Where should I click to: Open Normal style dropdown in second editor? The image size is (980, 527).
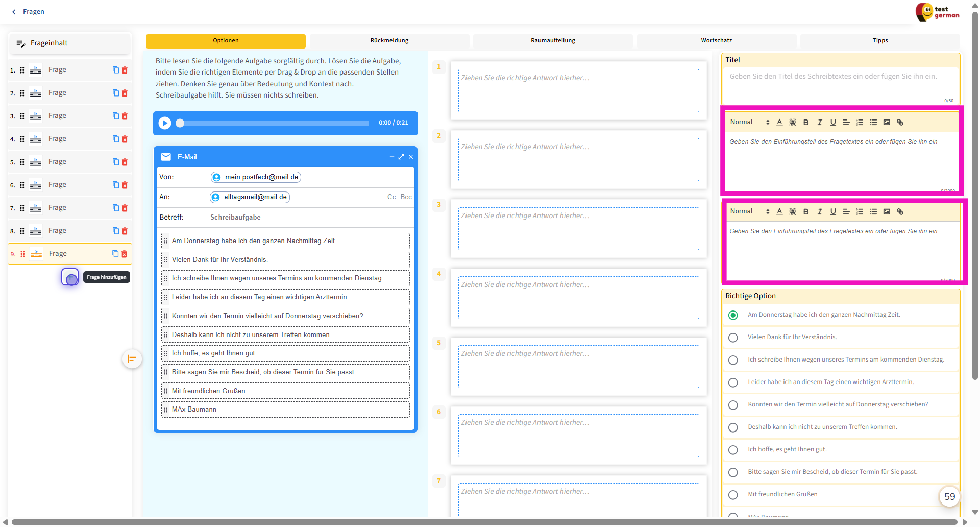click(x=749, y=212)
